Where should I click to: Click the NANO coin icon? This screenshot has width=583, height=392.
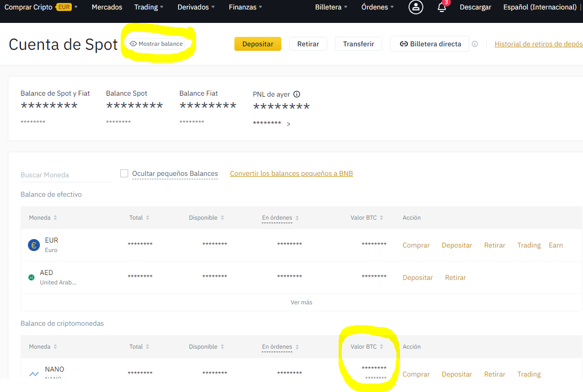(x=34, y=374)
